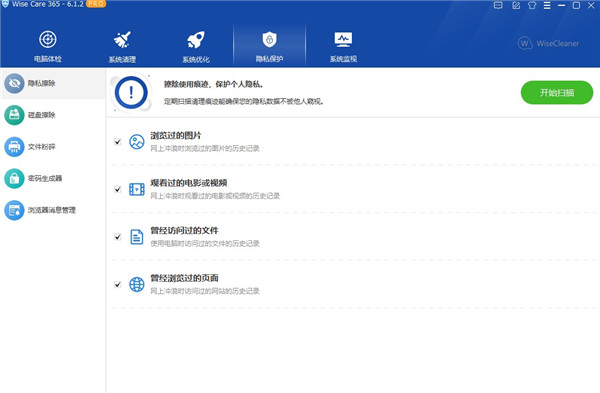Uncheck the 曾经访问过的文件 checkbox
The width and height of the screenshot is (600, 393).
click(x=117, y=237)
